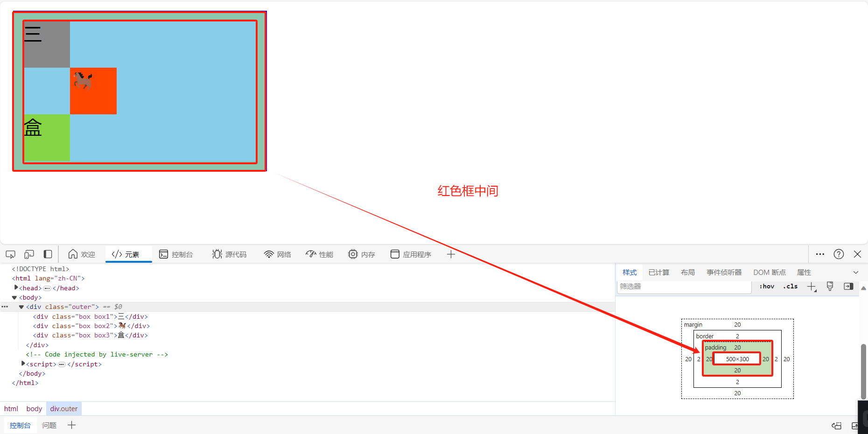The image size is (868, 434).
Task: Collapse the body element node
Action: coord(14,297)
